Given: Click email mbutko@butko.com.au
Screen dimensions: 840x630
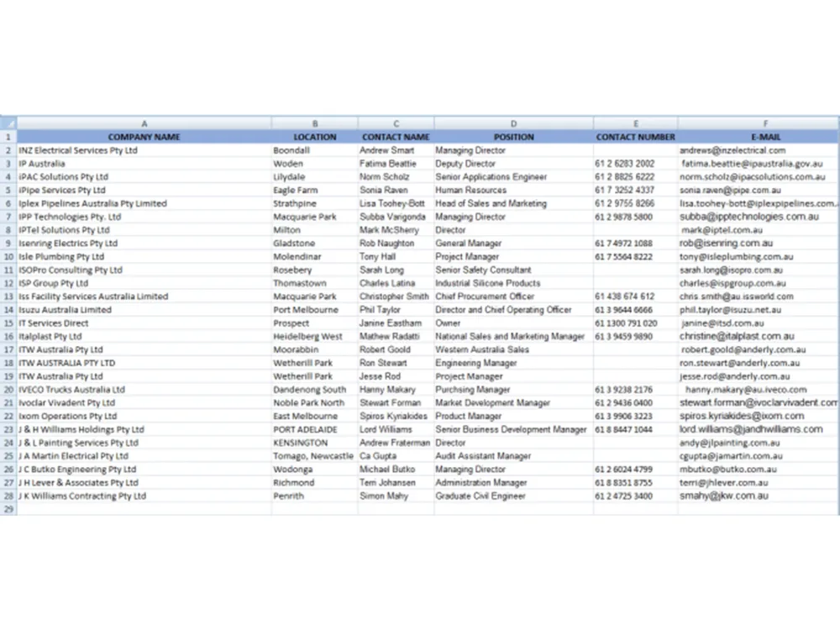Looking at the screenshot, I should tap(759, 470).
